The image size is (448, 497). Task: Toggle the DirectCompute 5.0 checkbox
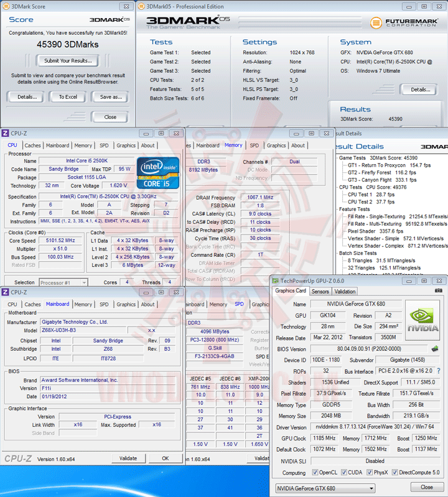pos(394,472)
